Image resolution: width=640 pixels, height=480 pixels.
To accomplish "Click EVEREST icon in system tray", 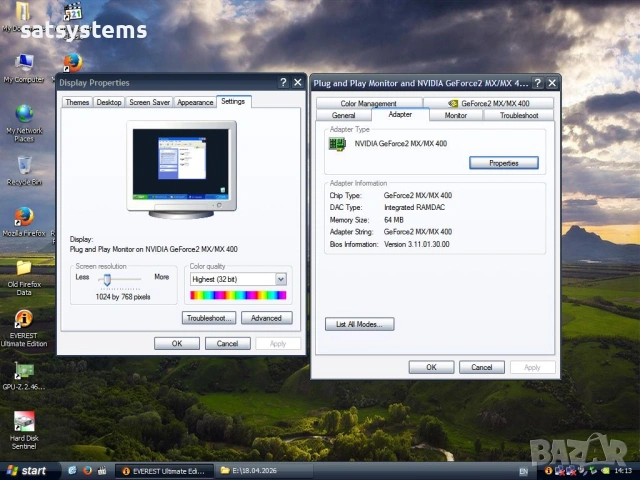I will pos(548,471).
